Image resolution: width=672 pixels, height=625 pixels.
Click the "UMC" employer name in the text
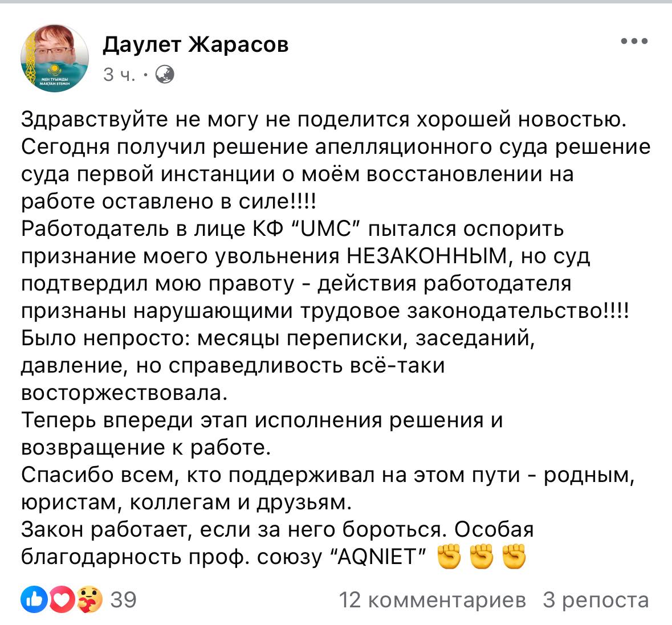click(334, 230)
